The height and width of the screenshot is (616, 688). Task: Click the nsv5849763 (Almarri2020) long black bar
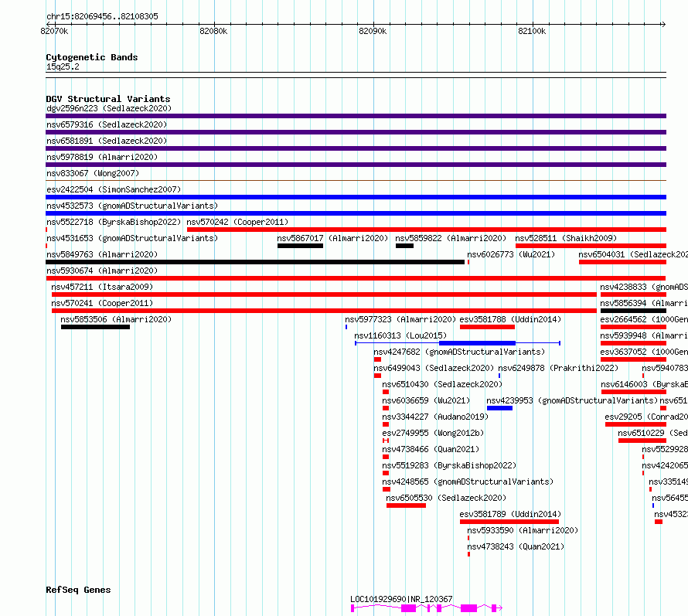(x=255, y=262)
